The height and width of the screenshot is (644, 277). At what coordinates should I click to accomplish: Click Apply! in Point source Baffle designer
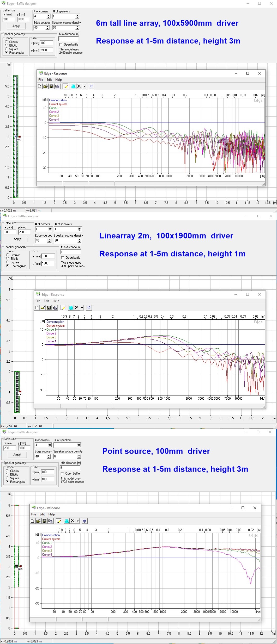(x=17, y=455)
